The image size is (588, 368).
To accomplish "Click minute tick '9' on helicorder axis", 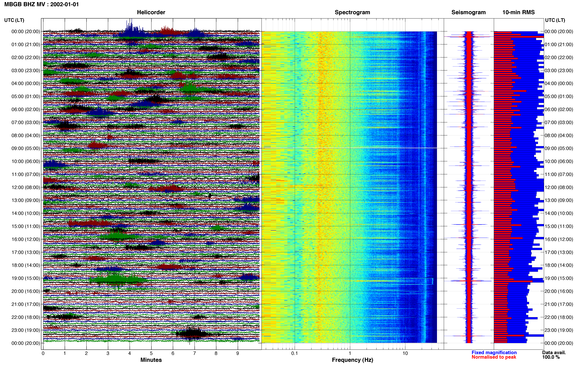I will [x=238, y=353].
